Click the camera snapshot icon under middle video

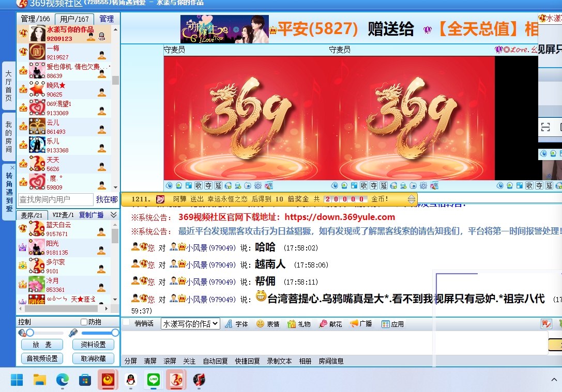pyautogui.click(x=413, y=185)
